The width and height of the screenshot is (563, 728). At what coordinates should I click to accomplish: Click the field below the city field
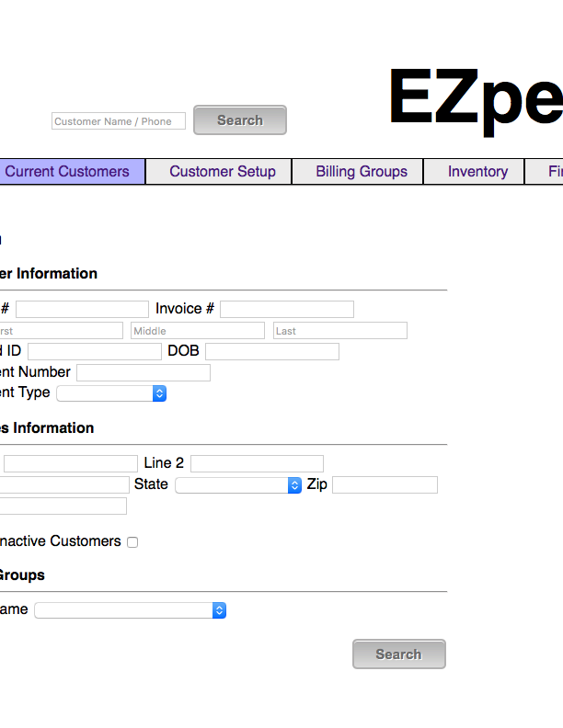coord(63,506)
